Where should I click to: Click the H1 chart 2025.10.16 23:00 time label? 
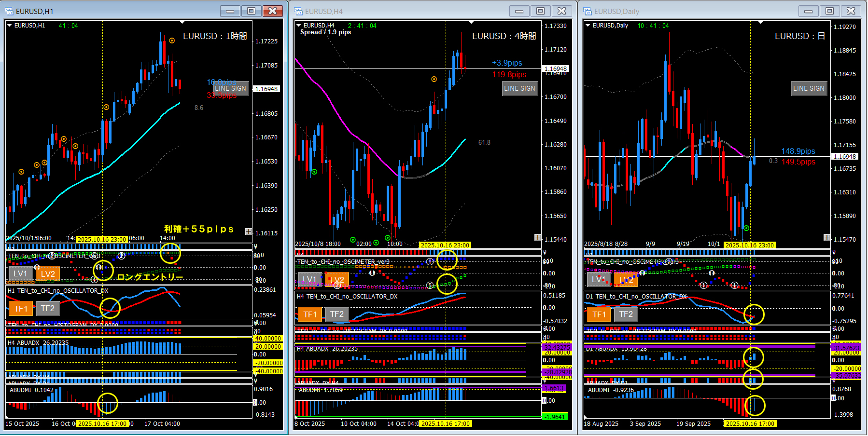coord(102,240)
